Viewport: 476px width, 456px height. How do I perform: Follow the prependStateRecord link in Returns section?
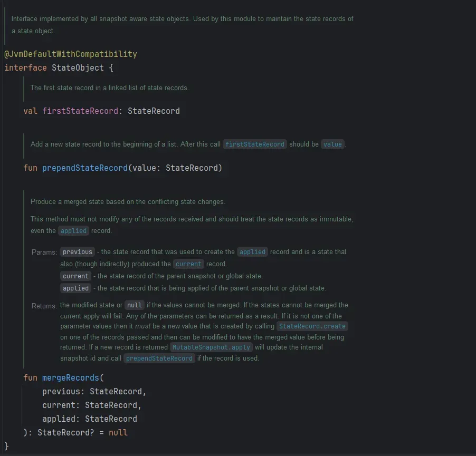pyautogui.click(x=159, y=358)
